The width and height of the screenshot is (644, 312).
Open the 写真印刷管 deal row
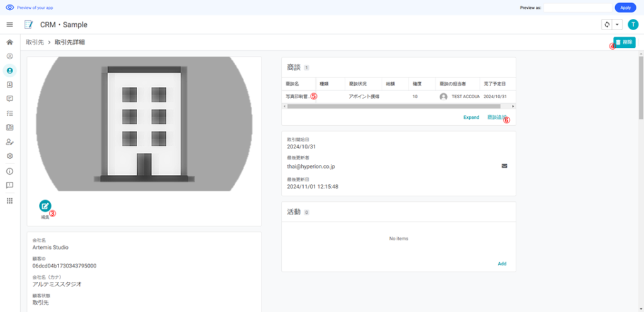tap(299, 97)
